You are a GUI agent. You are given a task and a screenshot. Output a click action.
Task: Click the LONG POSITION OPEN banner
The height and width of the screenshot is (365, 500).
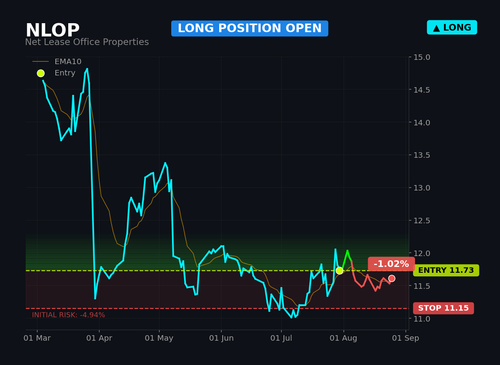[x=250, y=28]
